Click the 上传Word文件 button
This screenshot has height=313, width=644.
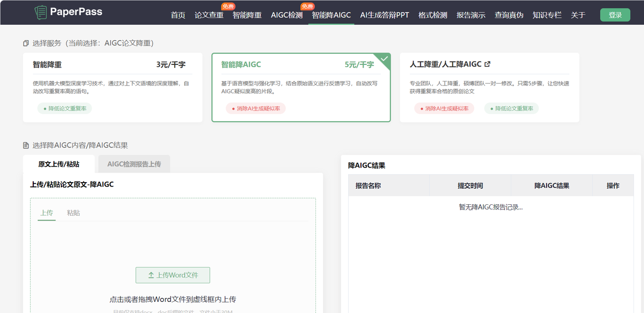(173, 275)
